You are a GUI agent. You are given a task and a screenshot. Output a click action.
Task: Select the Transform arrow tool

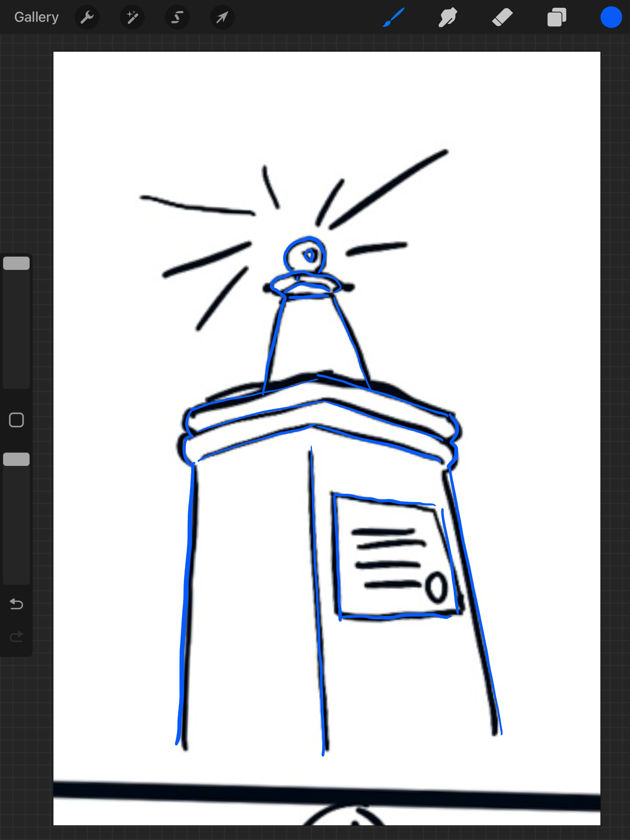tap(222, 17)
